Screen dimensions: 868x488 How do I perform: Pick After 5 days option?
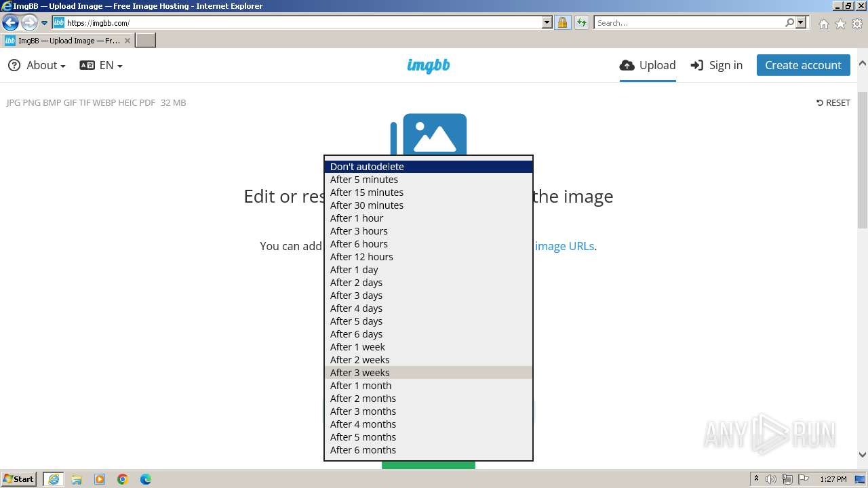click(x=429, y=321)
